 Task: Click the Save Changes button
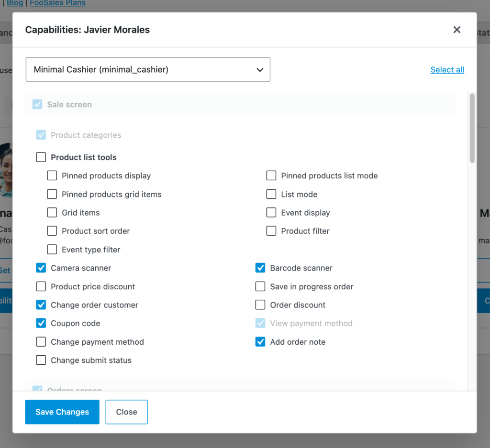tap(62, 412)
